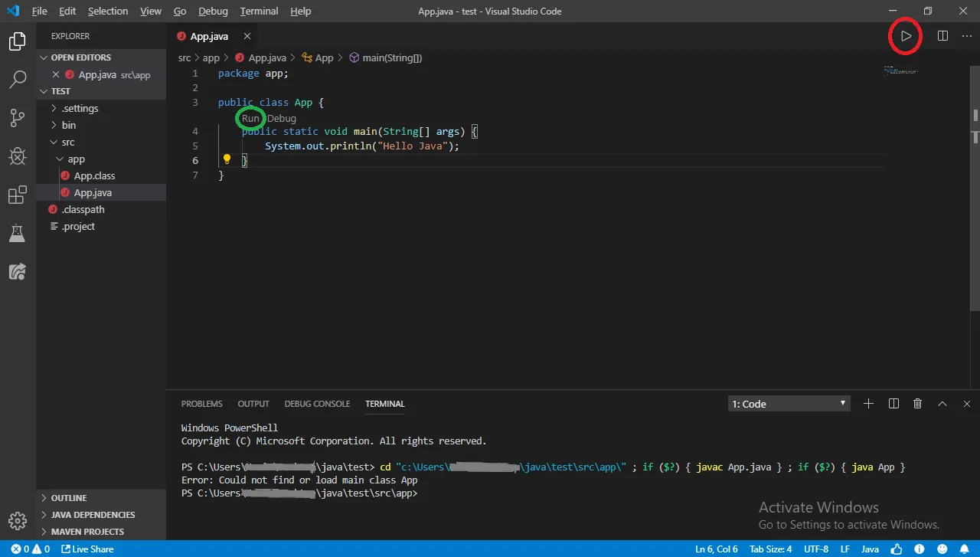Open the Extensions view
980x557 pixels.
(x=17, y=195)
